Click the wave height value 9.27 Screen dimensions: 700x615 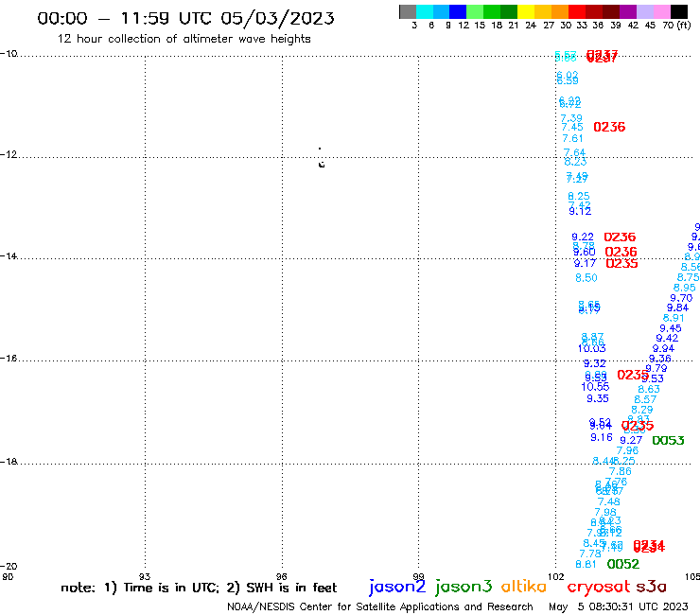point(631,440)
